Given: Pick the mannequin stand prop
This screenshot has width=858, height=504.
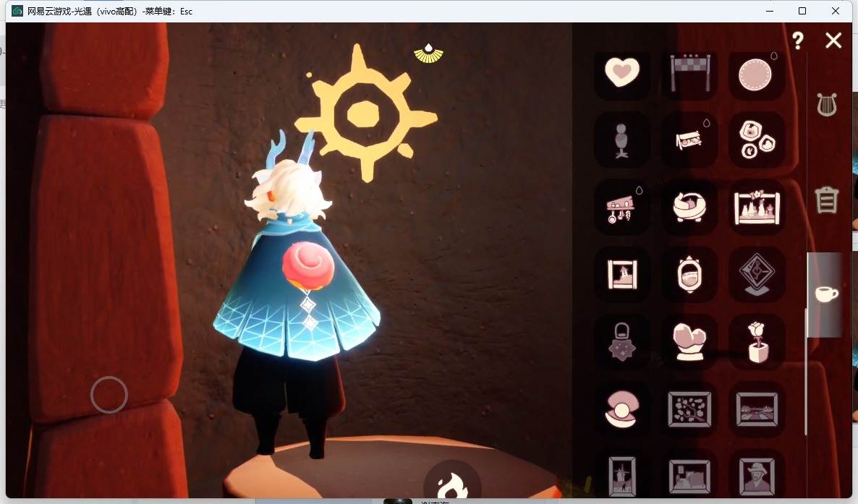Looking at the screenshot, I should tap(621, 140).
